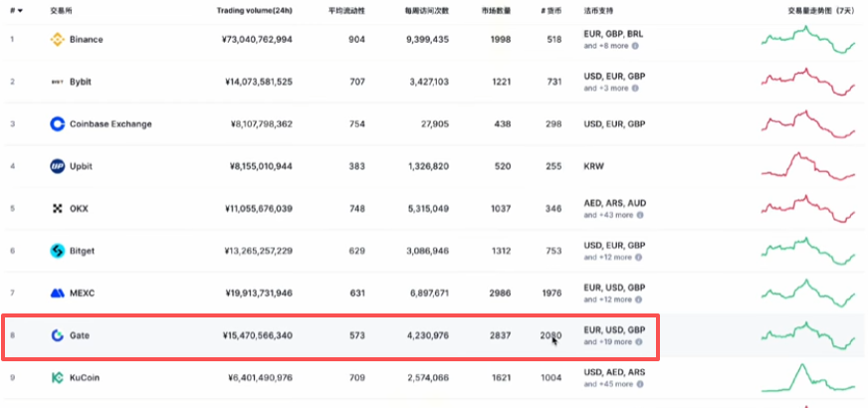The image size is (868, 408).
Task: Click the Bybit logo icon
Action: tap(58, 82)
